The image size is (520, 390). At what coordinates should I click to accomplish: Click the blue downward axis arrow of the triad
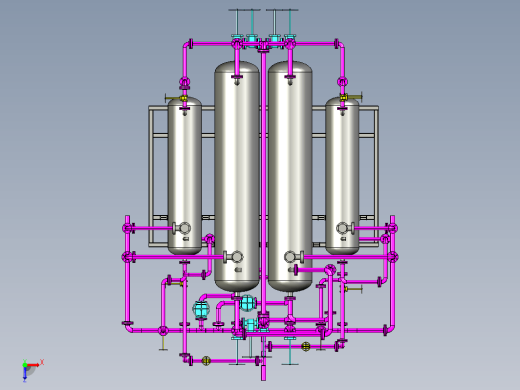coord(25,374)
